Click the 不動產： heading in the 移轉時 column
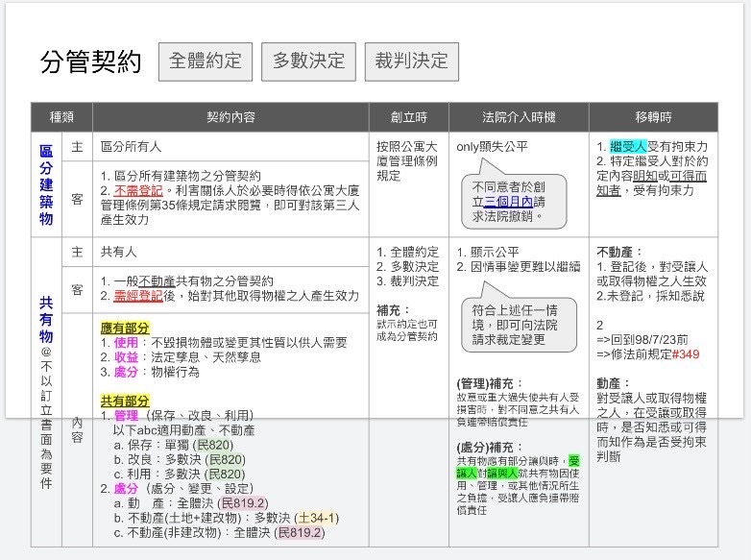 pyautogui.click(x=619, y=252)
